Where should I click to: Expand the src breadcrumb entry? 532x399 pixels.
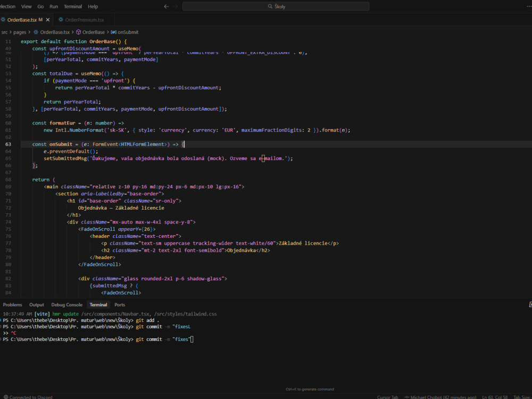4,32
